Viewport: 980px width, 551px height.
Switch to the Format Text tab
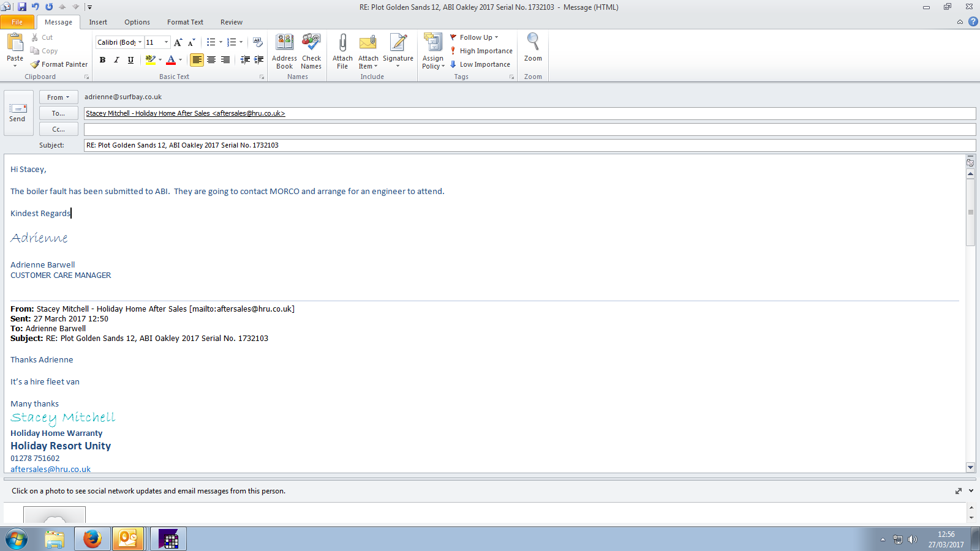[x=185, y=22]
